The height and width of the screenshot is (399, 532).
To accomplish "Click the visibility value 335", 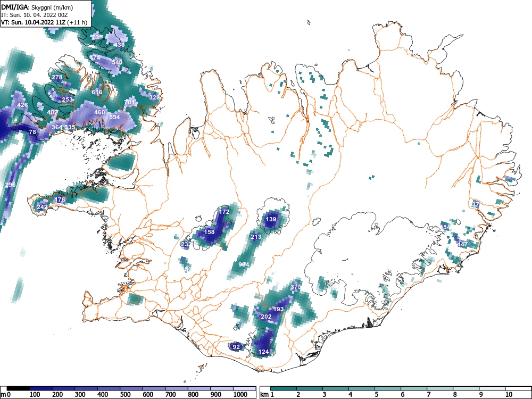I will [x=70, y=127].
